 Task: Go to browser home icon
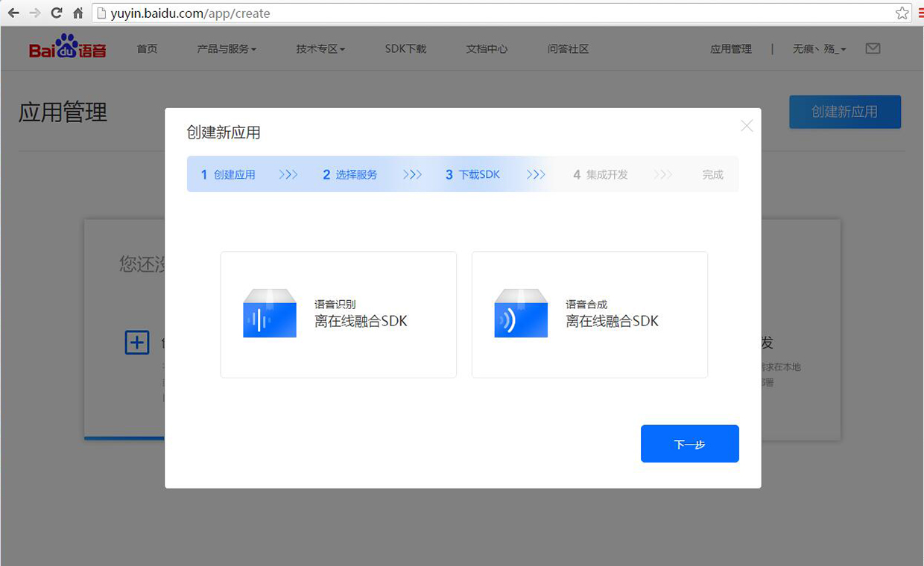[77, 13]
